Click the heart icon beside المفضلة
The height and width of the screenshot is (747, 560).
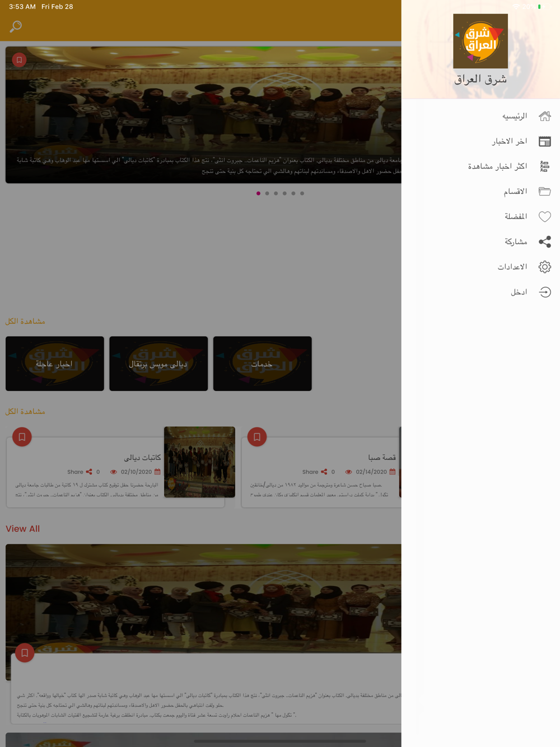tap(545, 217)
